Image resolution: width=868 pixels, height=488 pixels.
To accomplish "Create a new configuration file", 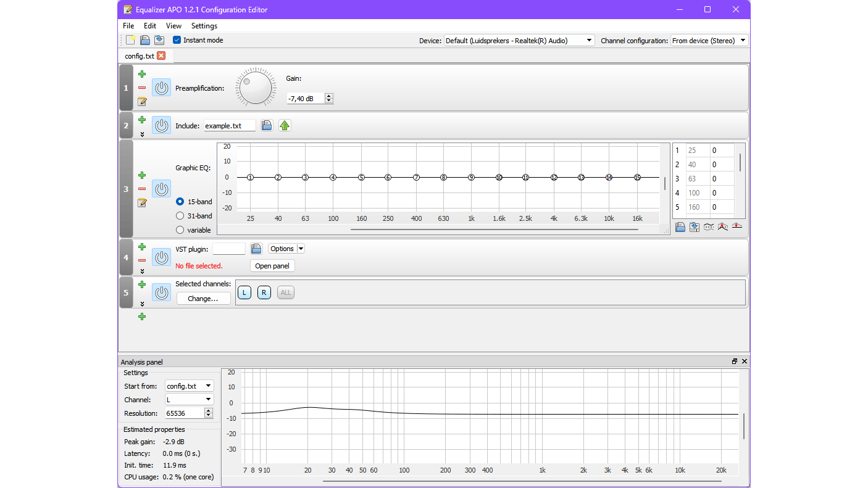I will pyautogui.click(x=130, y=39).
